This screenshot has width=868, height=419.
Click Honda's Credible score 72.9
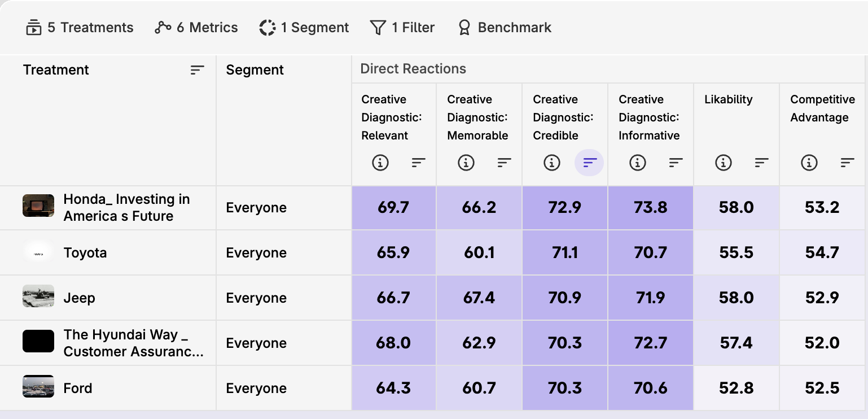565,208
